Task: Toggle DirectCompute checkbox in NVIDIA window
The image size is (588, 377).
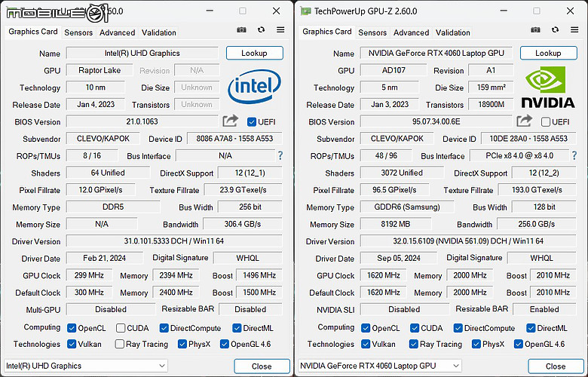Action: 458,328
